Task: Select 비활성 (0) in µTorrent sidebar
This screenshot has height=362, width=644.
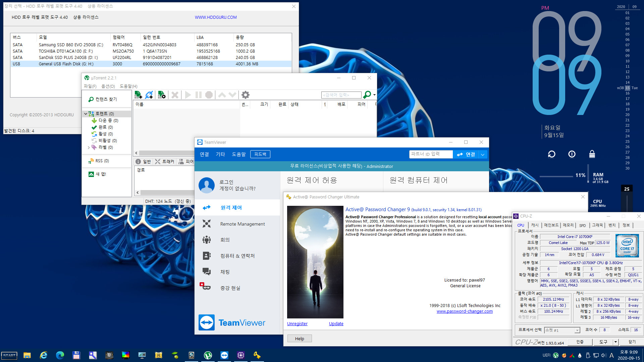Action: (107, 140)
